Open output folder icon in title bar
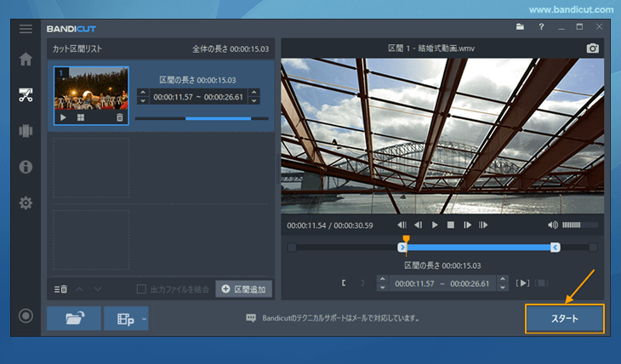621x364 pixels. pos(520,27)
